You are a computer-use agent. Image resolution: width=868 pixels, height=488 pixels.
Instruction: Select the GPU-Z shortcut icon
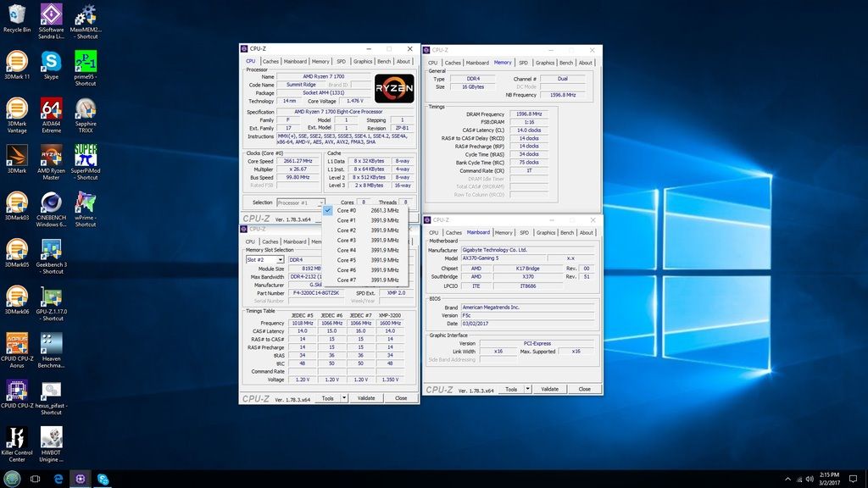(x=51, y=303)
